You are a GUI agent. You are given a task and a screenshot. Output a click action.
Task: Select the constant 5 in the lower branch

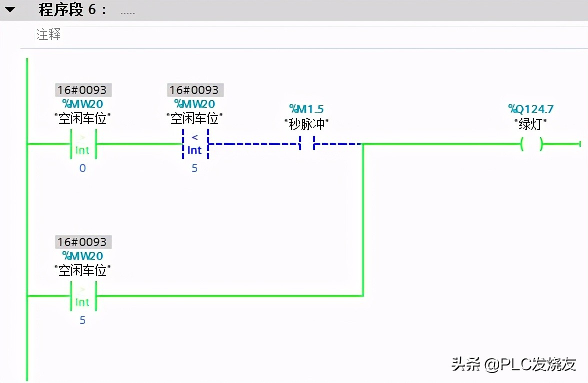pyautogui.click(x=82, y=320)
